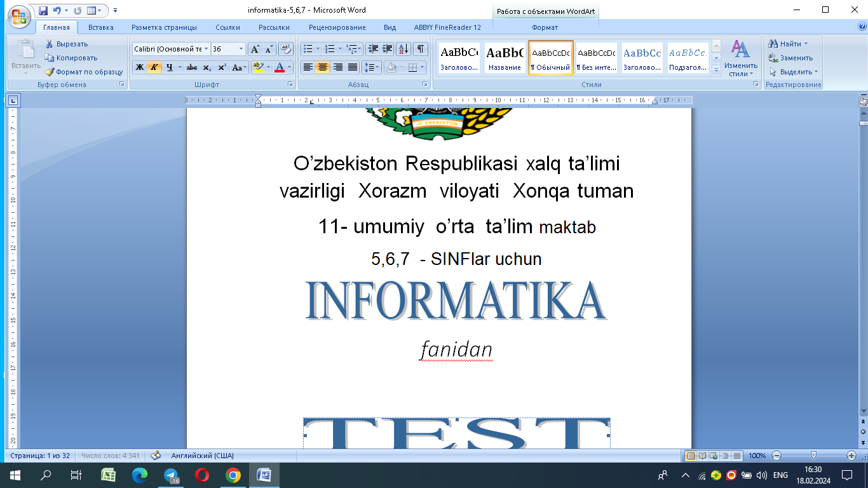Click the Increase Indent icon
Screen dimensions: 868x488
[x=387, y=49]
